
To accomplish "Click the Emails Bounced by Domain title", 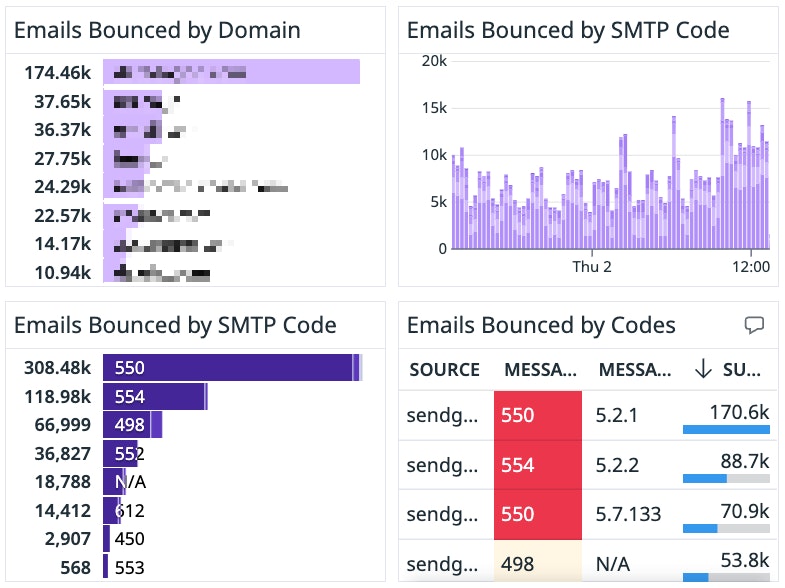I will (157, 30).
